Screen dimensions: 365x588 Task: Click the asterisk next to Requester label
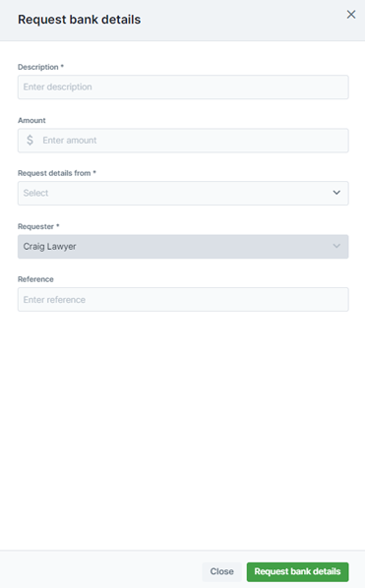click(x=57, y=226)
